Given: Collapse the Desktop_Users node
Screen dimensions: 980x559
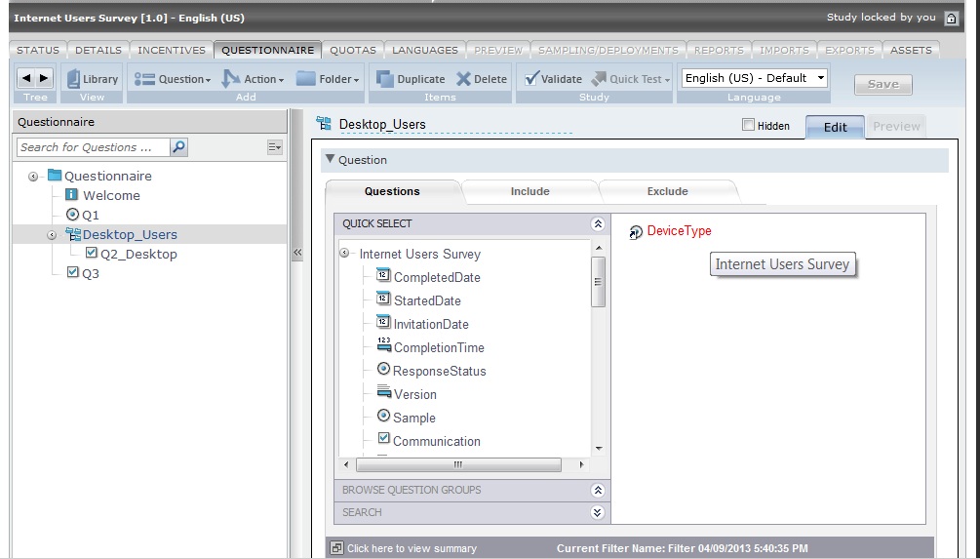Looking at the screenshot, I should coord(52,235).
